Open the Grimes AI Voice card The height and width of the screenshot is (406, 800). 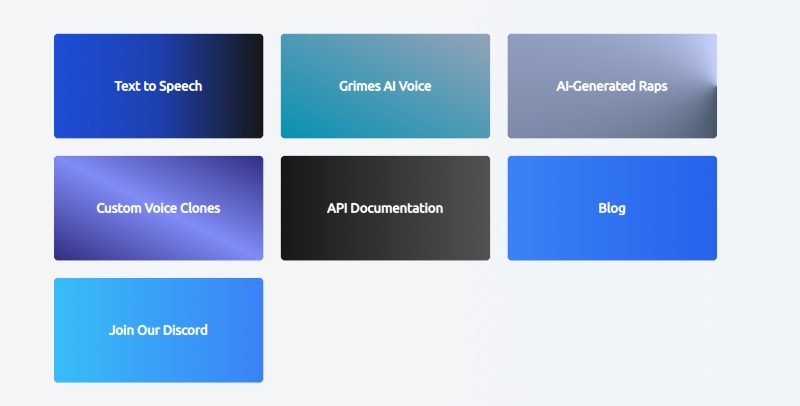pyautogui.click(x=385, y=86)
